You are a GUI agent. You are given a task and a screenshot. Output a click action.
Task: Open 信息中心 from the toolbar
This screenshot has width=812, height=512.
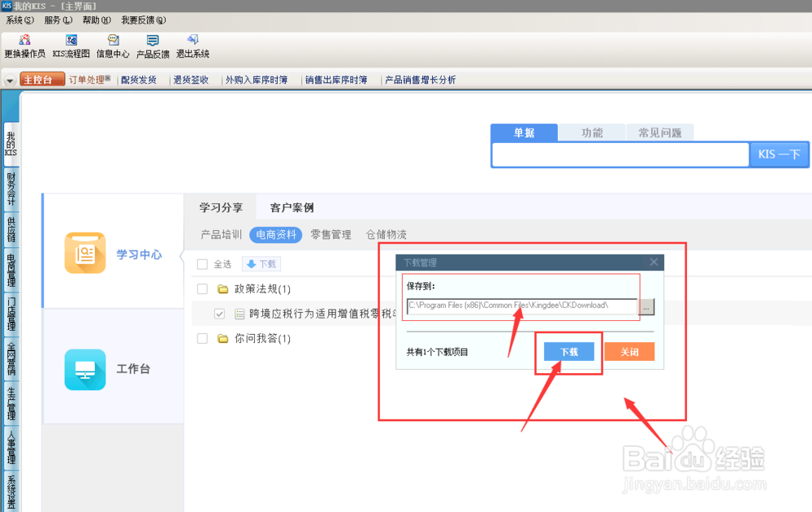click(113, 40)
